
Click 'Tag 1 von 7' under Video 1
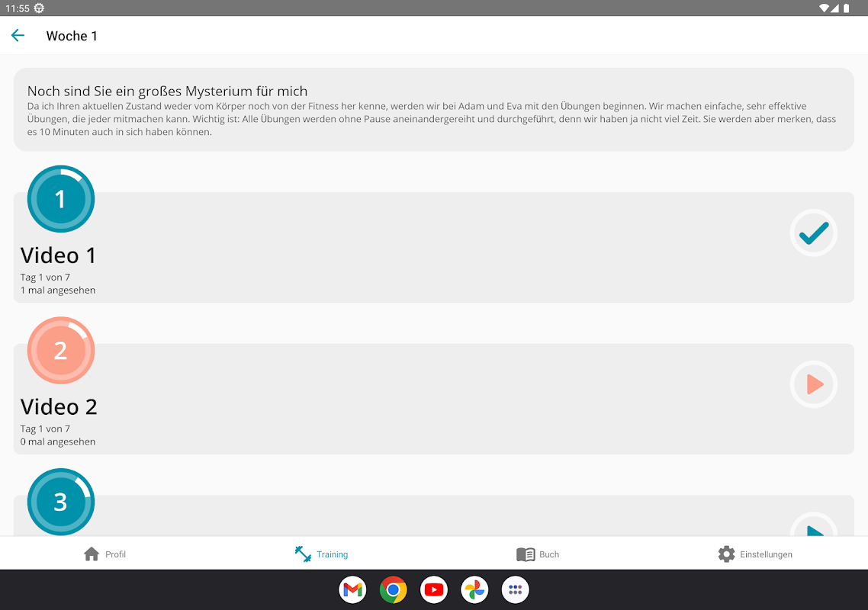click(x=46, y=278)
